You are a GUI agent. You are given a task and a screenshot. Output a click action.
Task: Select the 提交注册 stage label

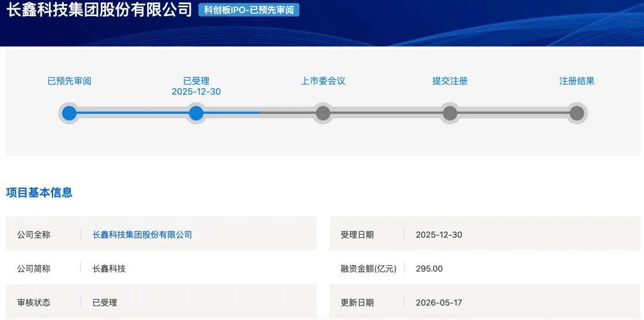[450, 81]
